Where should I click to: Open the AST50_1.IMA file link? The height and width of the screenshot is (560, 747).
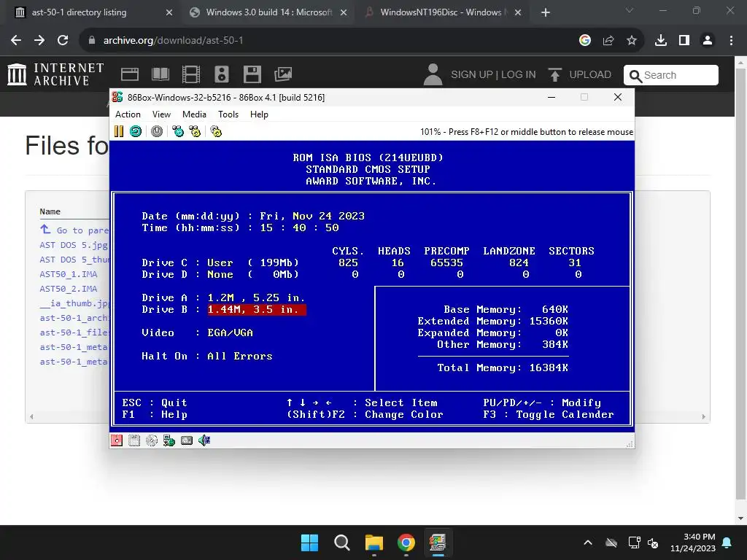68,274
